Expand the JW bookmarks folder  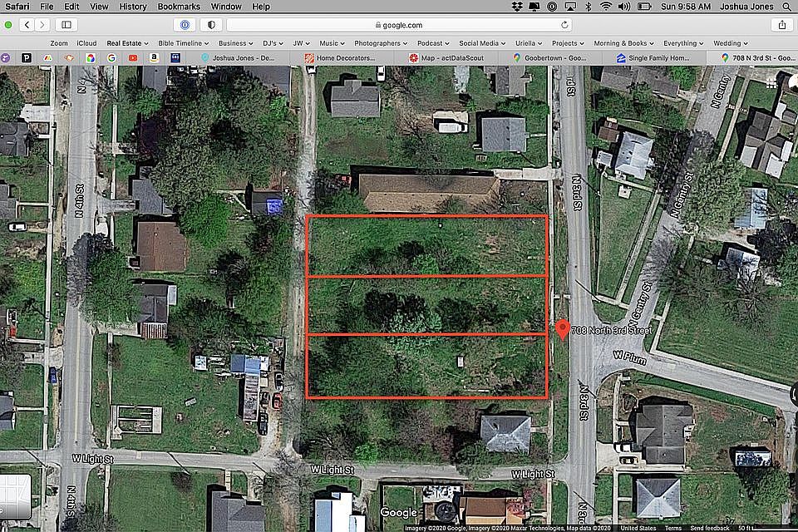click(x=301, y=43)
